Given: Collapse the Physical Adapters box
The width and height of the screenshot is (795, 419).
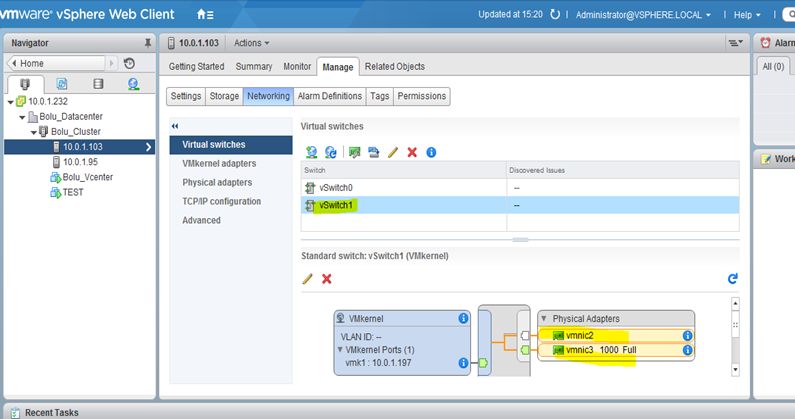Looking at the screenshot, I should [544, 319].
